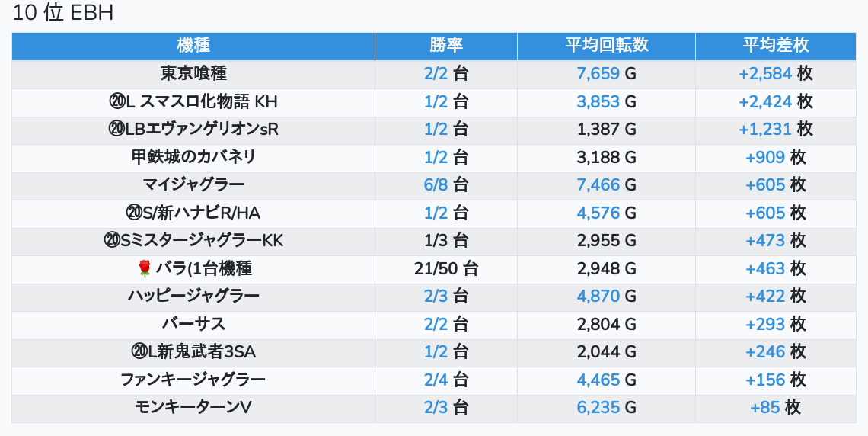Screen dimensions: 868x436
Task: Click the rose icon beside バラ
Action: click(145, 268)
